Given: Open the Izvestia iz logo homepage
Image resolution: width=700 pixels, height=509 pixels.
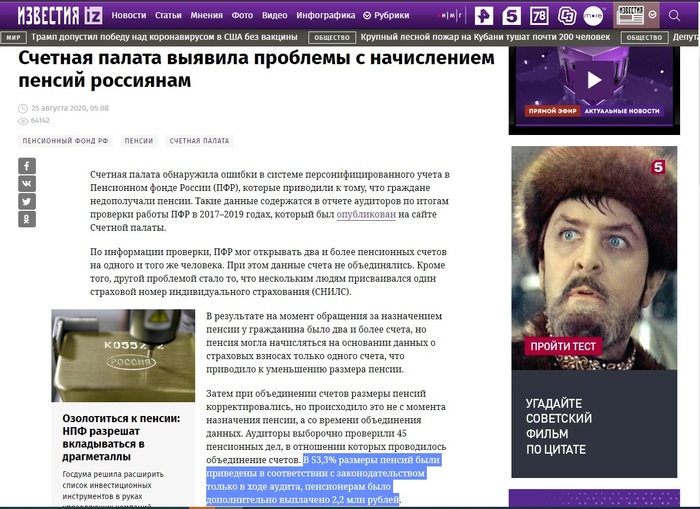Looking at the screenshot, I should 60,16.
